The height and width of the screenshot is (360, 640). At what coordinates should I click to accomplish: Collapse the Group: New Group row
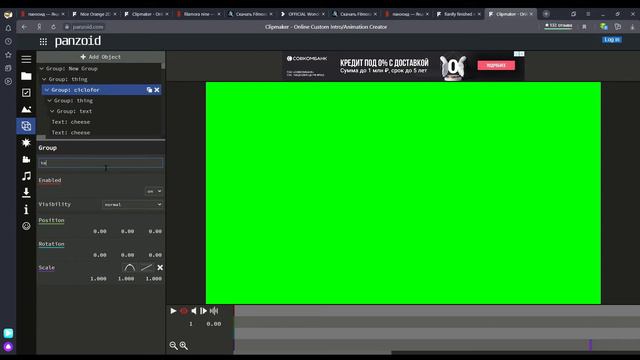click(42, 69)
